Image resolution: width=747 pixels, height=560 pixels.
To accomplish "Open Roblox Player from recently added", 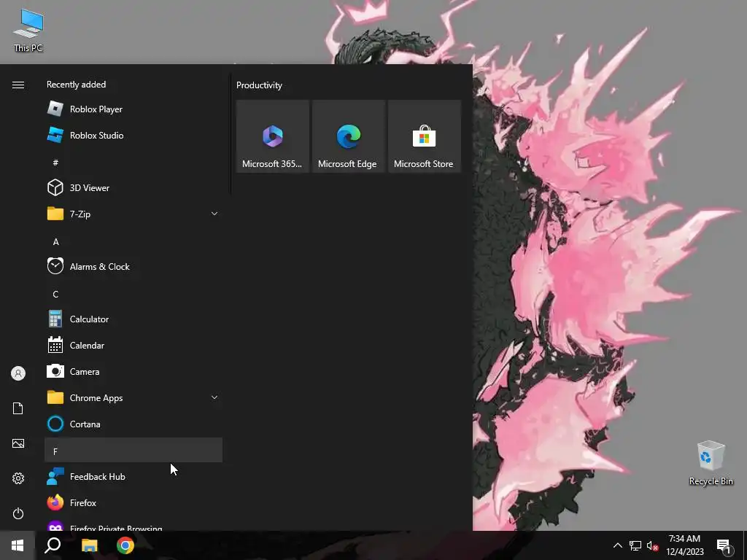I will tap(133, 109).
